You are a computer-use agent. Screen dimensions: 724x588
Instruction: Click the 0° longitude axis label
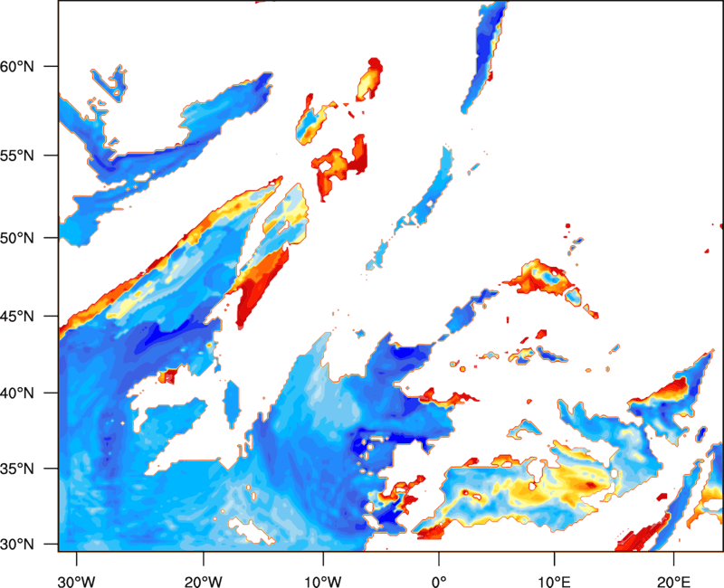click(x=439, y=582)
